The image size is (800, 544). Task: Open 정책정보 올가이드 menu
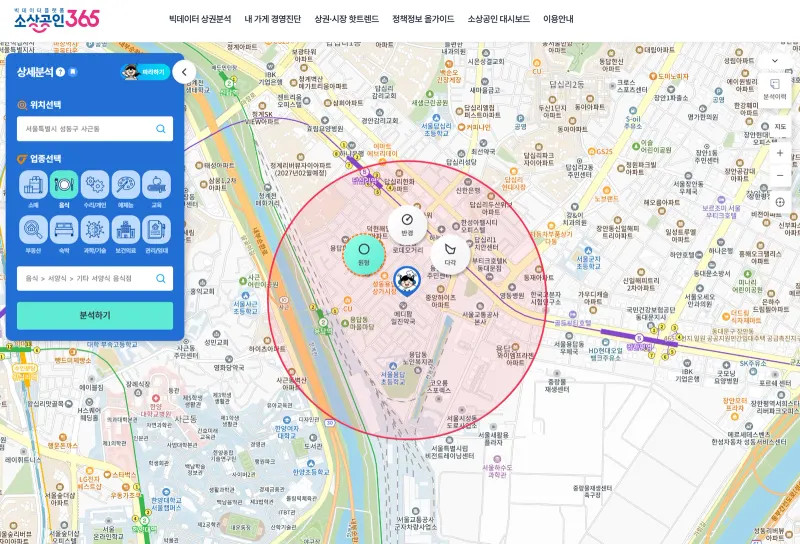click(x=423, y=19)
